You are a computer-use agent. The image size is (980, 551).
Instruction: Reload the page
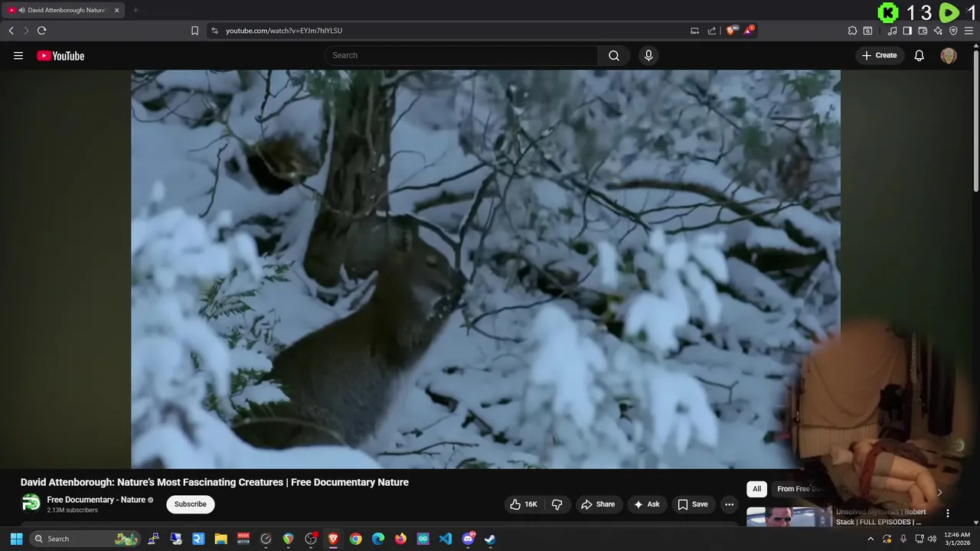pyautogui.click(x=41, y=31)
